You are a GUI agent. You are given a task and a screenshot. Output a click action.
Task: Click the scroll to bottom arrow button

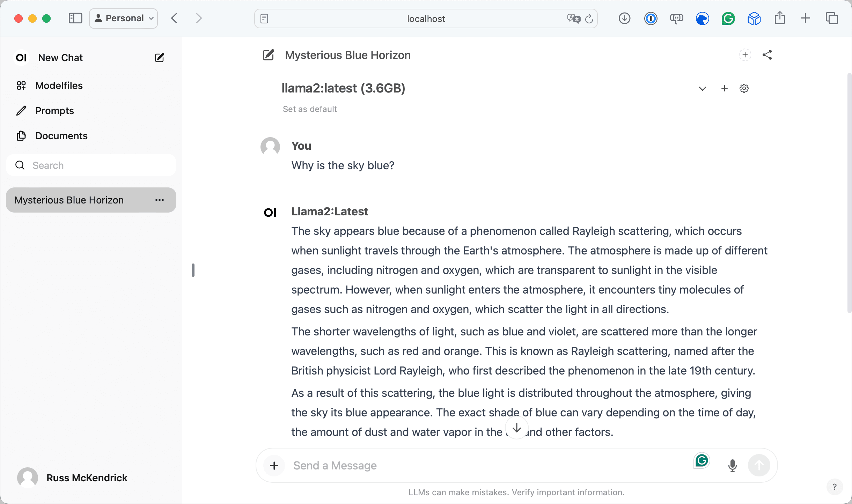click(516, 428)
